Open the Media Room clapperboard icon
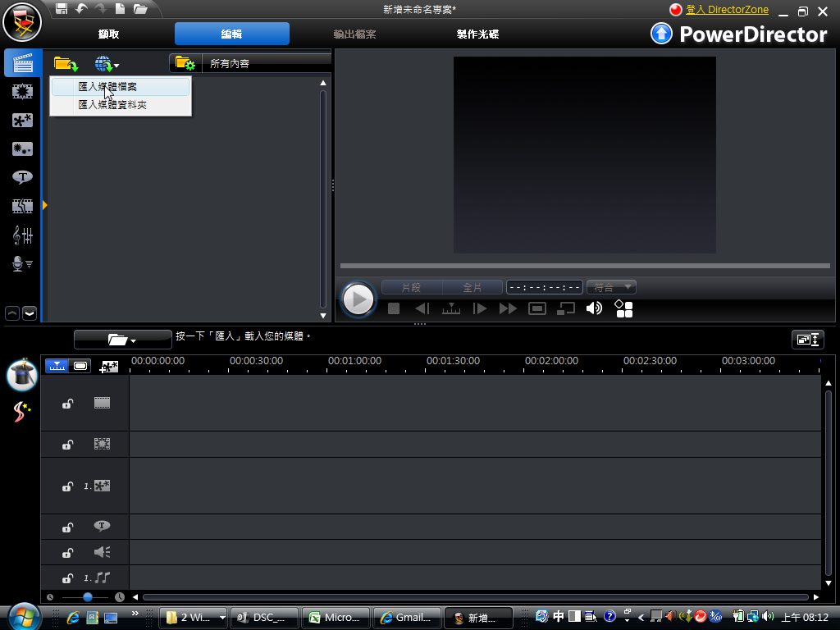This screenshot has width=840, height=630. point(22,63)
